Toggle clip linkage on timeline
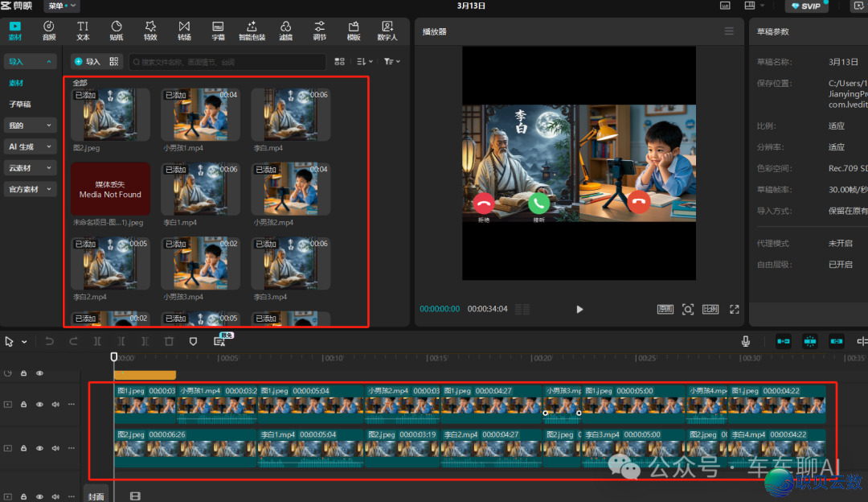The height and width of the screenshot is (502, 868). 837,341
